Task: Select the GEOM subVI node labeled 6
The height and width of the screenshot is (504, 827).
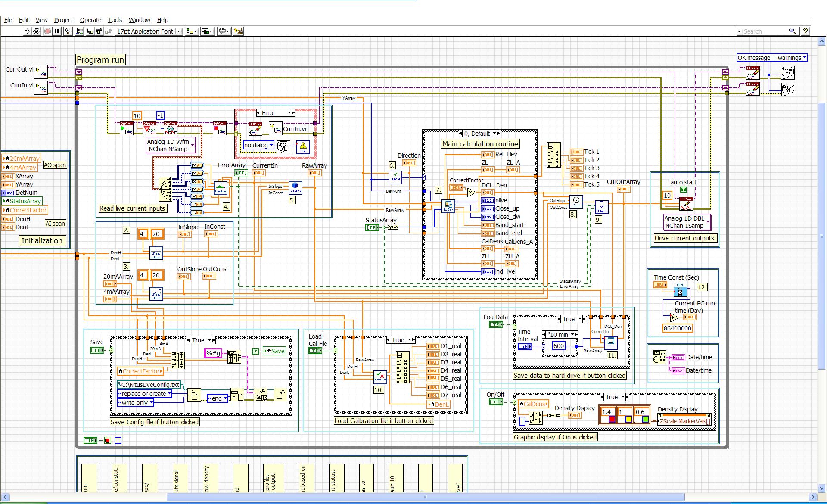Action: click(395, 177)
